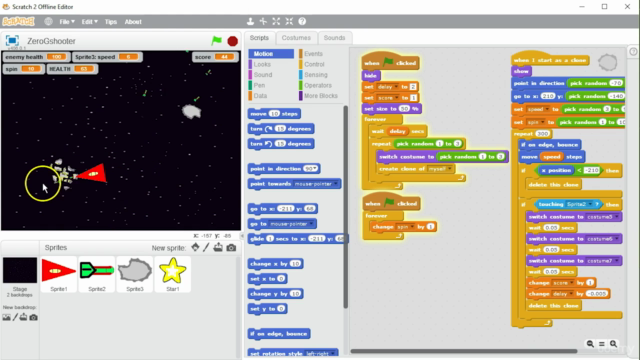Paint a new backdrop
This screenshot has width=640, height=360.
(x=16, y=317)
